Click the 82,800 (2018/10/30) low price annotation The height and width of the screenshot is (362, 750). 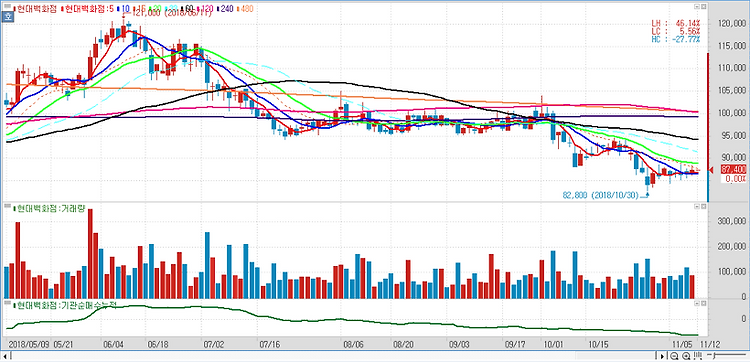point(601,195)
